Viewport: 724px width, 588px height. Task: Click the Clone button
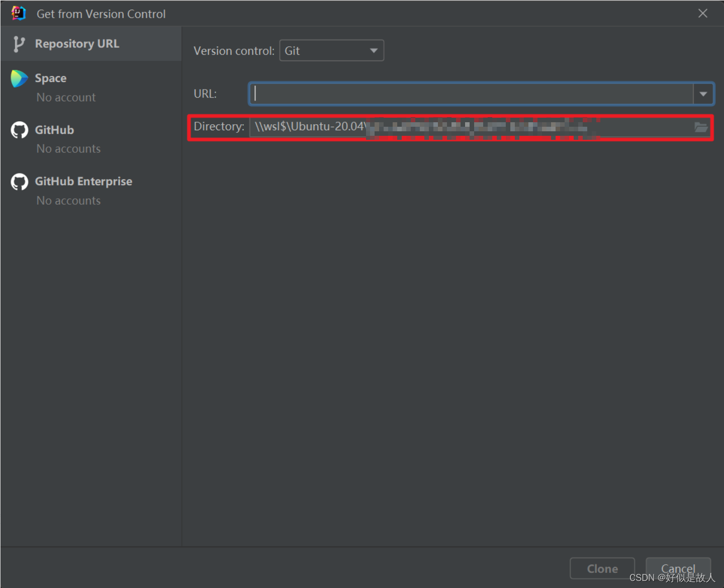click(x=602, y=568)
